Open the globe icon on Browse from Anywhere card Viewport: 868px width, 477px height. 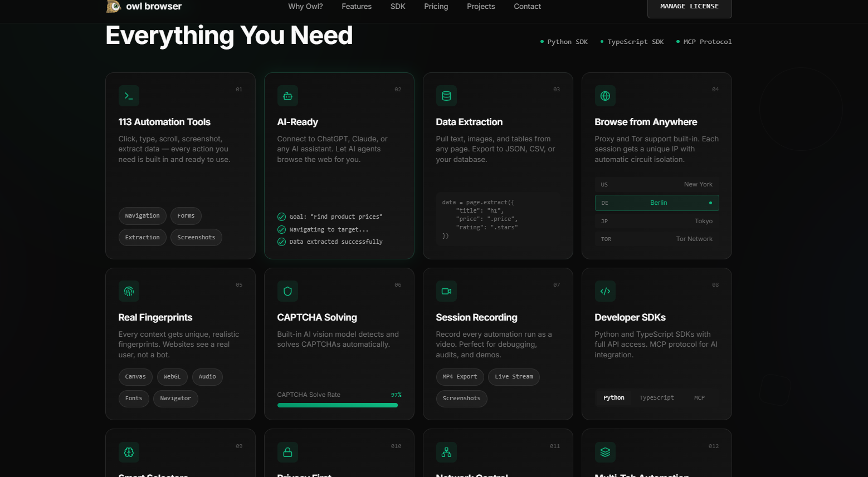[x=605, y=96]
